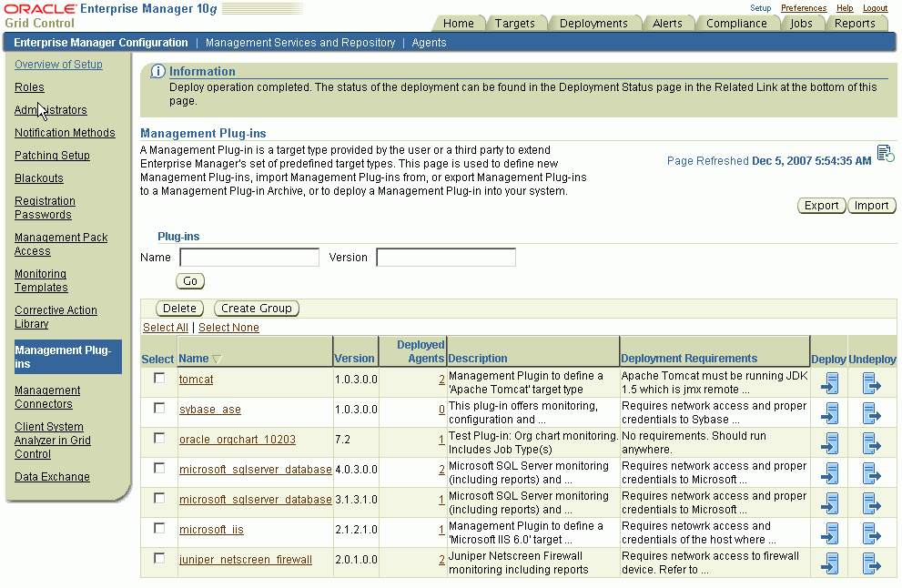902x588 pixels.
Task: Open the tomcat plug-in link
Action: pos(197,380)
